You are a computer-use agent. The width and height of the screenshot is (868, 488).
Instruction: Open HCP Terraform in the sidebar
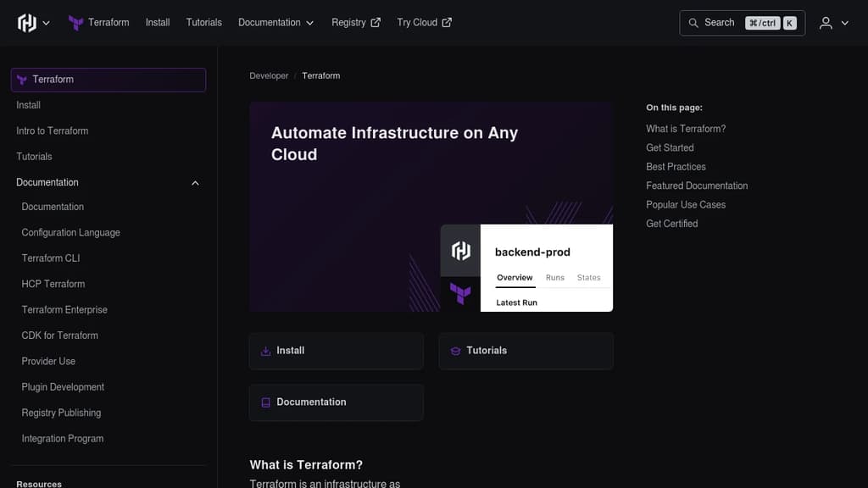pos(53,284)
